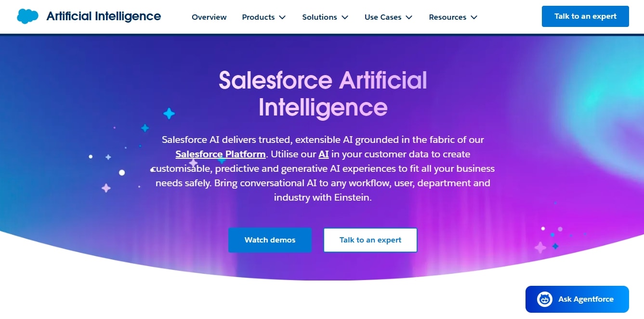Open Agentforce chat via its robot icon
644x319 pixels.
coord(544,299)
